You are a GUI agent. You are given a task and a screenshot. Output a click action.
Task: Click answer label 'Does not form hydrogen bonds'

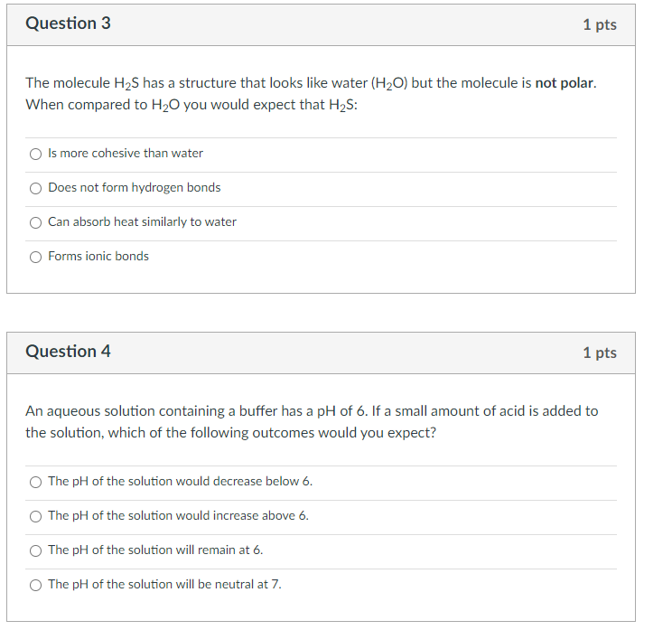(x=135, y=187)
